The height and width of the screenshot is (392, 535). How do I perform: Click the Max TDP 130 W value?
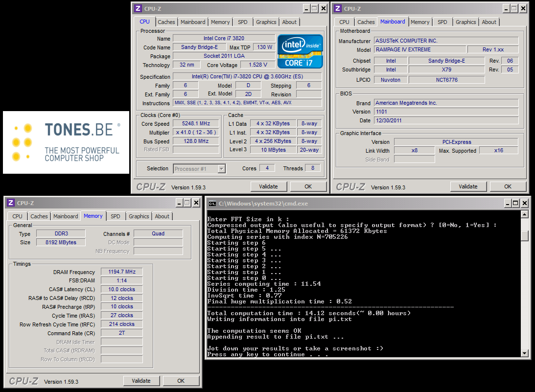[264, 47]
